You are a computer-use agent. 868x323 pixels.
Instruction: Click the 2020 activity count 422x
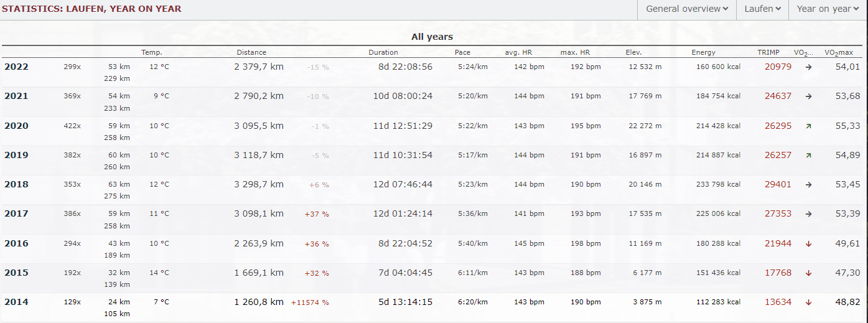point(72,126)
